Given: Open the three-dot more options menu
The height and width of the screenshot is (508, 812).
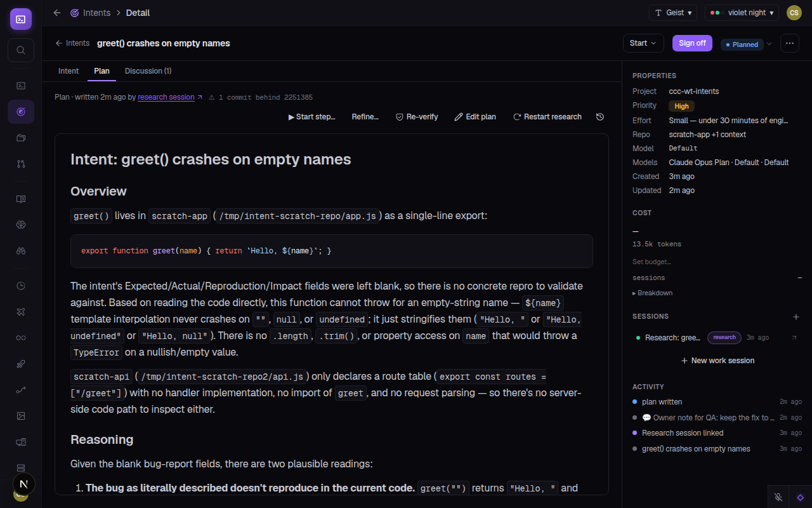Looking at the screenshot, I should click(789, 43).
